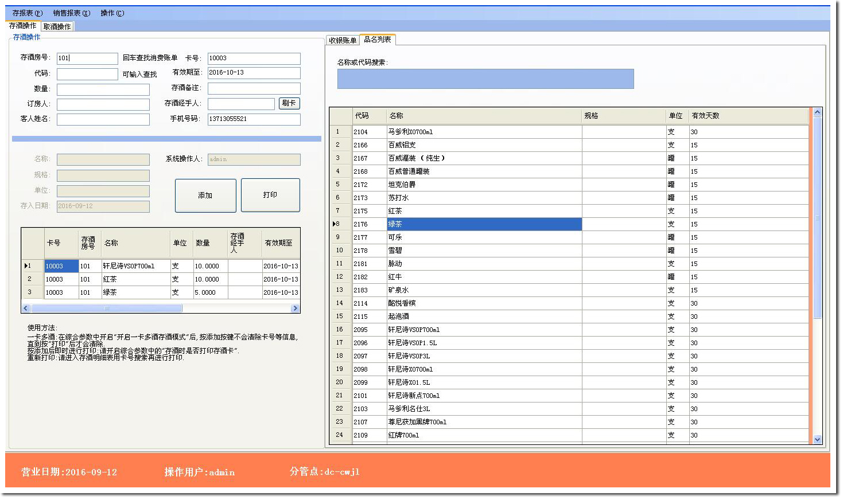Image resolution: width=847 pixels, height=504 pixels.
Task: Click left scroll arrow of stored-wine table
Action: point(25,308)
